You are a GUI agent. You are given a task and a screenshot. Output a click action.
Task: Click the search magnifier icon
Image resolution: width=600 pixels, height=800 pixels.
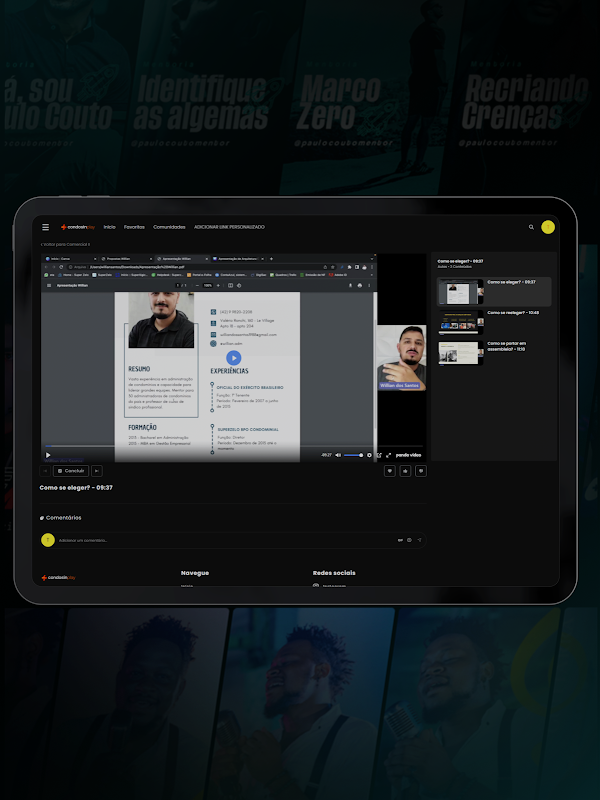[531, 227]
